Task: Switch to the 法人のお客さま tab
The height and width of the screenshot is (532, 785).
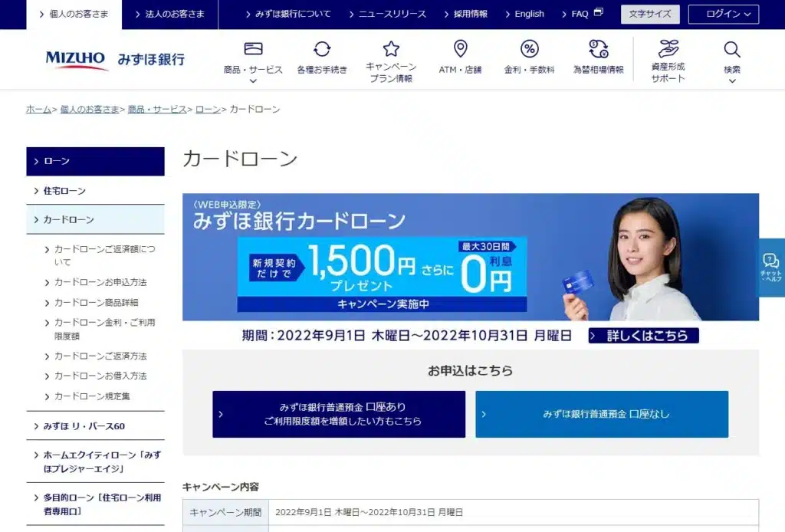Action: pos(169,15)
